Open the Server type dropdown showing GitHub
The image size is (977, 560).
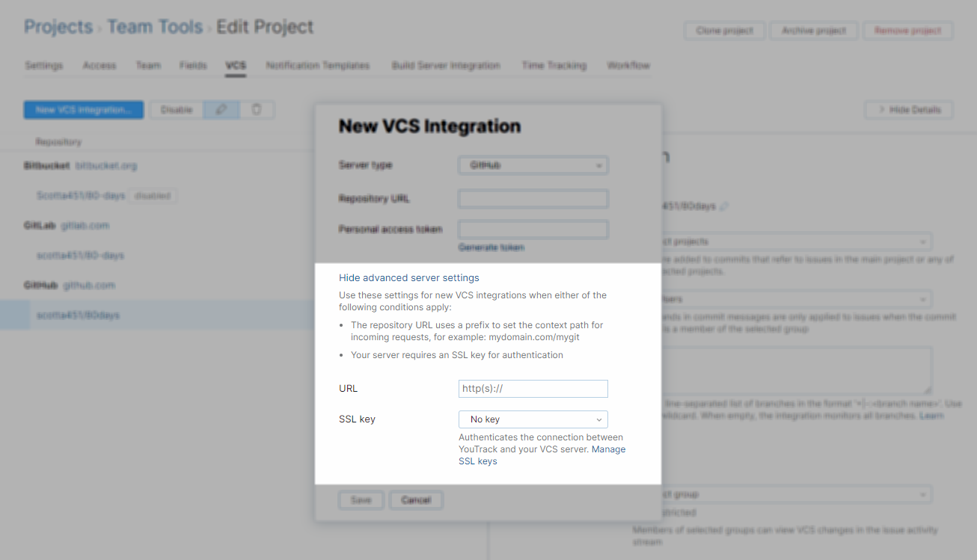(x=533, y=164)
